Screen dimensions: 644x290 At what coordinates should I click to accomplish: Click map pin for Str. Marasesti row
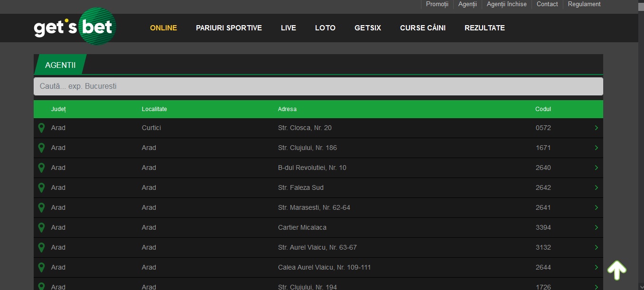41,207
